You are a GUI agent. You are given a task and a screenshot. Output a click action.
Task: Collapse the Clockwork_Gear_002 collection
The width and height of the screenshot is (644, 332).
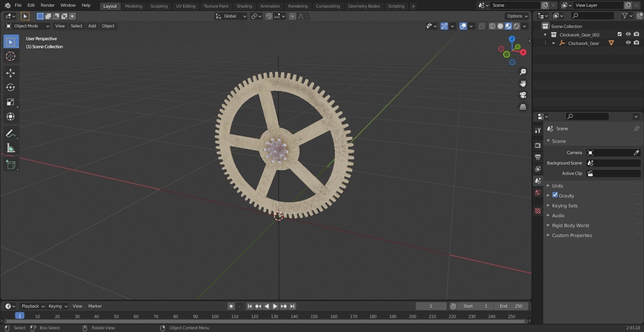point(545,35)
